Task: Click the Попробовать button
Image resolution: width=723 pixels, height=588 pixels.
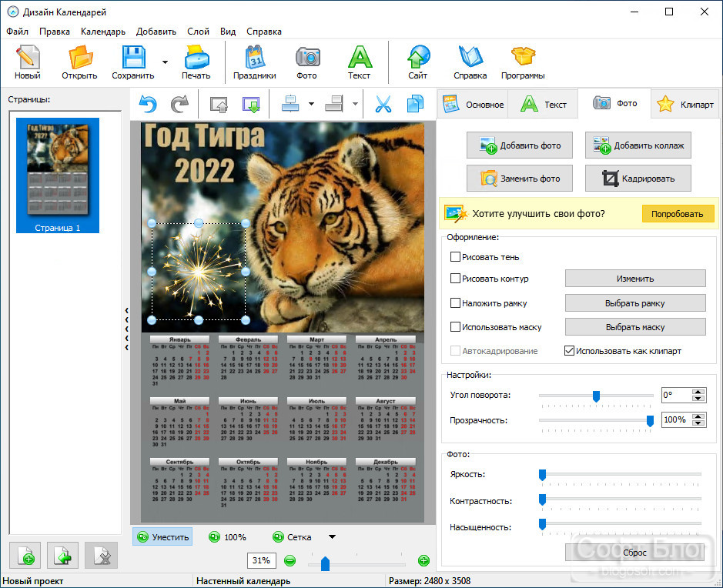Action: point(678,214)
